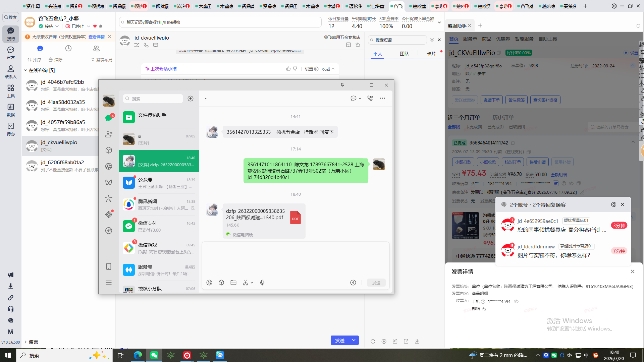
Task: Click the scissors screenshot icon in WeChat
Action: tap(246, 283)
